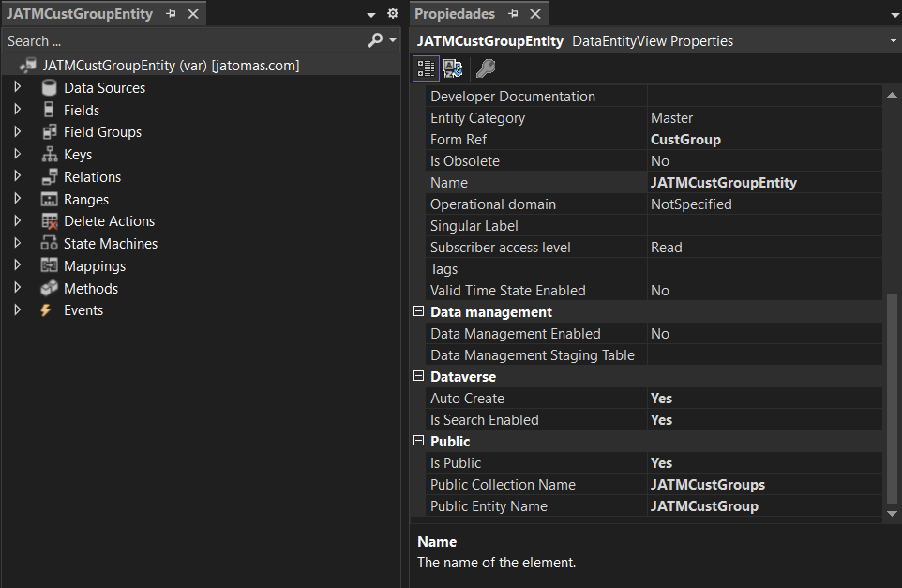Click the Methods cube icon

pos(50,288)
